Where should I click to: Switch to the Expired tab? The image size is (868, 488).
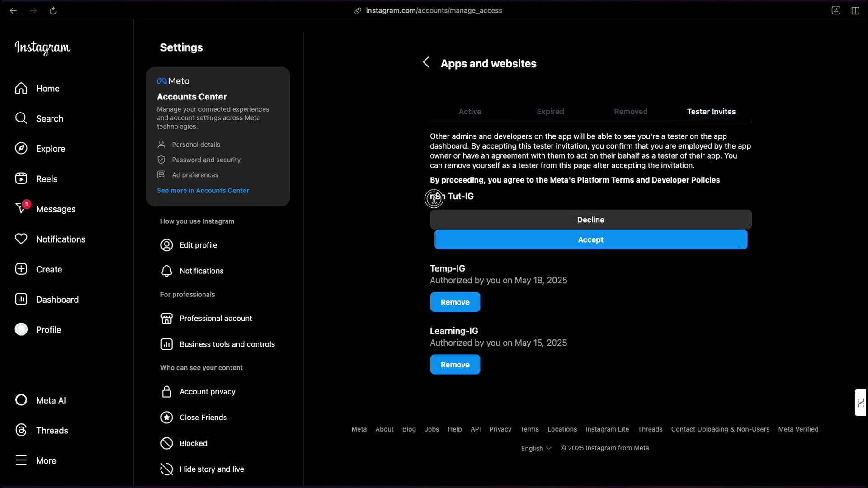pyautogui.click(x=550, y=112)
